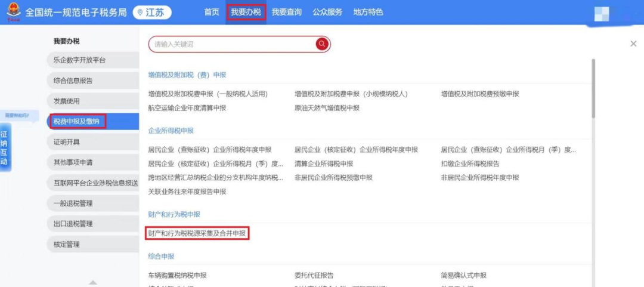Open 扣缴企业所得税报告 link
The width and height of the screenshot is (644, 287).
[x=470, y=163]
